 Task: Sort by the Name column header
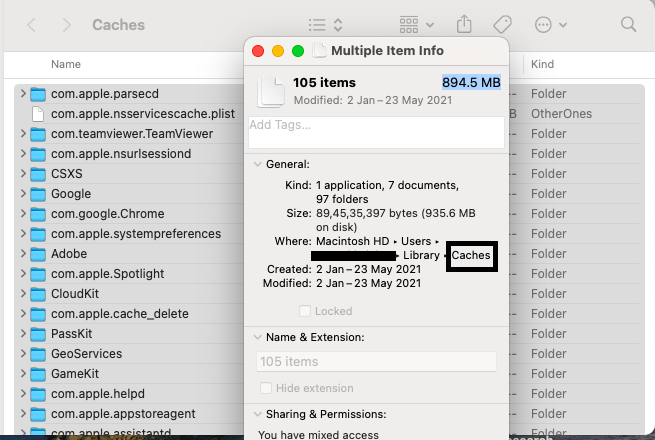tap(66, 64)
